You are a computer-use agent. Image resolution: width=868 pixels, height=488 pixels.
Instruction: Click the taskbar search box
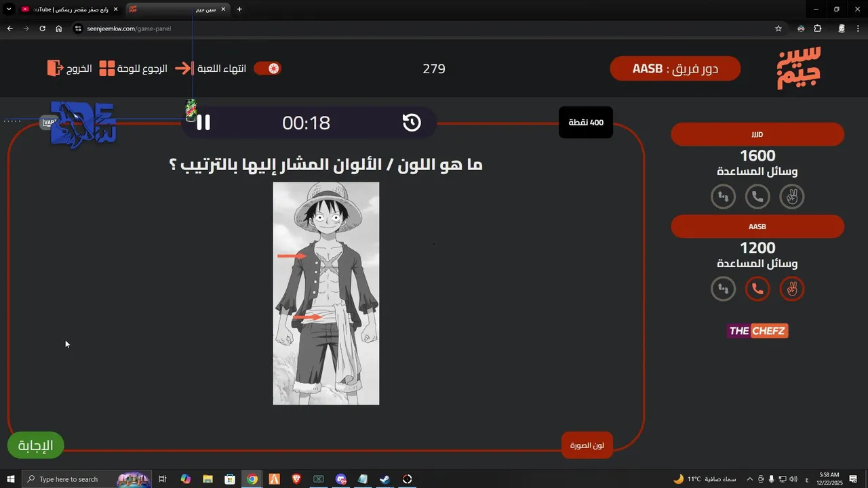87,479
